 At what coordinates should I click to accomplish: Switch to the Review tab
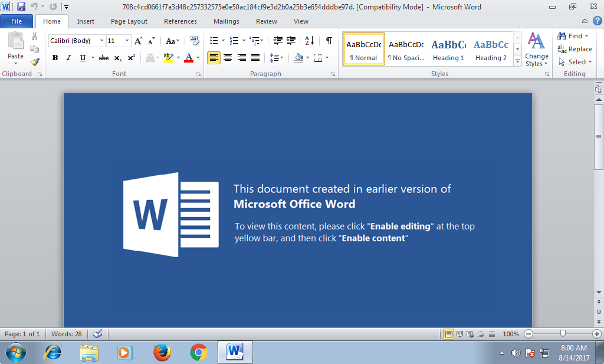point(266,21)
